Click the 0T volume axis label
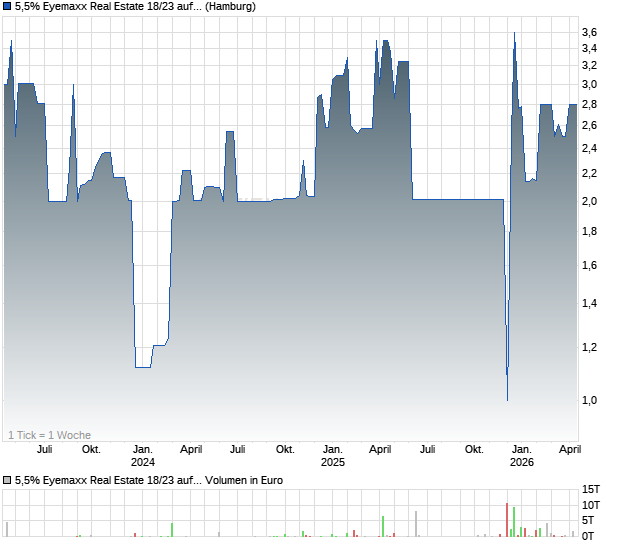Image resolution: width=620 pixels, height=546 pixels. click(x=588, y=537)
